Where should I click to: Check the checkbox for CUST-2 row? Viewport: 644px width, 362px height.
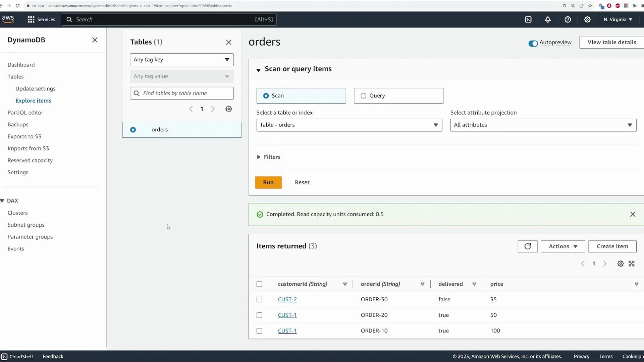[259, 299]
